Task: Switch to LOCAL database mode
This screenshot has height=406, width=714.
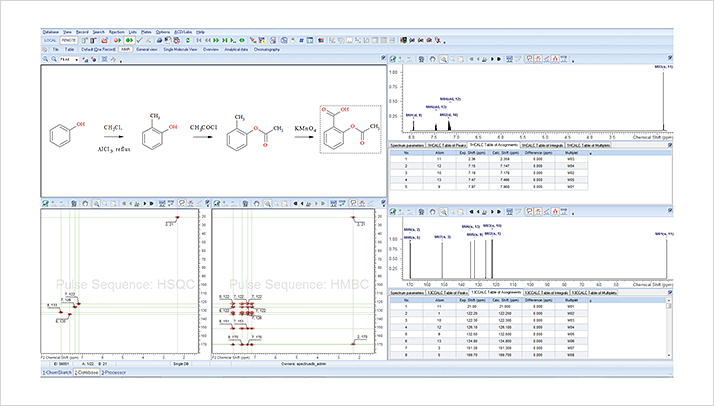Action: click(x=50, y=40)
